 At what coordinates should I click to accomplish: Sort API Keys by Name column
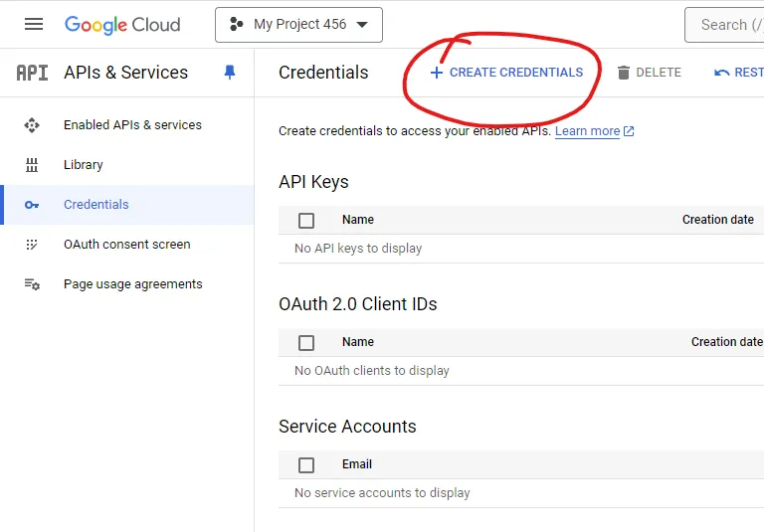click(358, 220)
